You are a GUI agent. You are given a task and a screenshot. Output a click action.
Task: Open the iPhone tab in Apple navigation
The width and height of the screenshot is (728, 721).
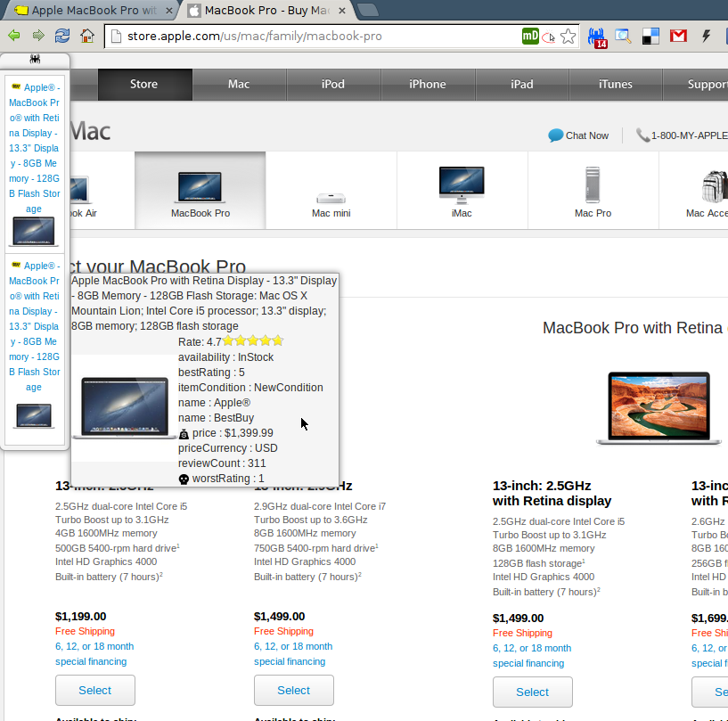[x=428, y=85]
